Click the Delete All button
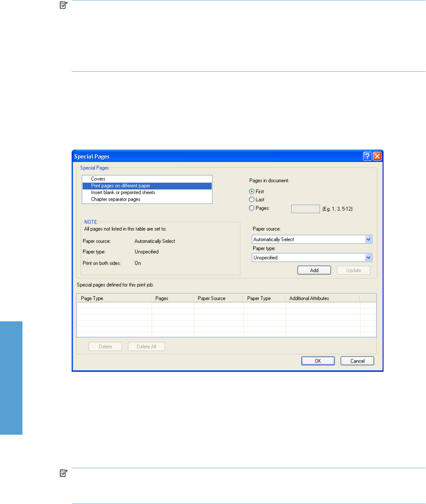 tap(146, 346)
